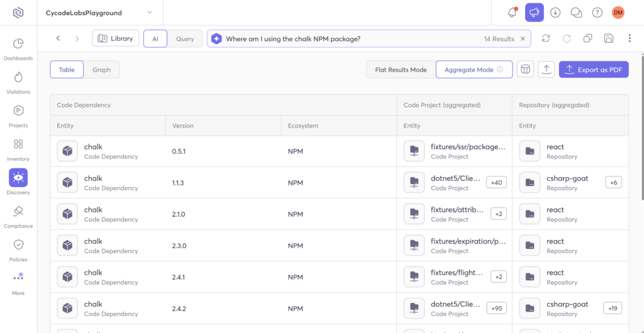644x333 pixels.
Task: Click the upload share icon button
Action: pos(547,70)
